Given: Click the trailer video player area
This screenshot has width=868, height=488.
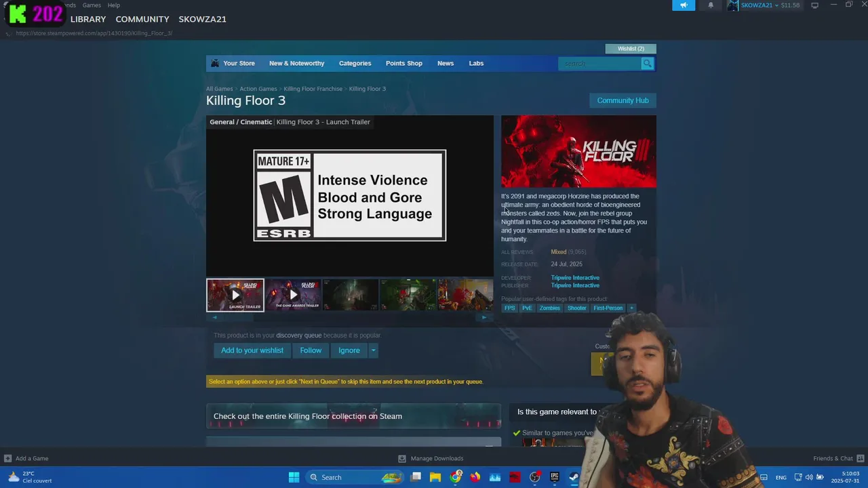Looking at the screenshot, I should coord(350,195).
